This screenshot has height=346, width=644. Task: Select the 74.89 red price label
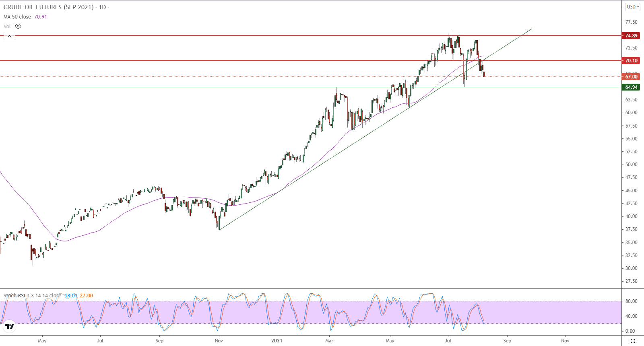pos(631,36)
